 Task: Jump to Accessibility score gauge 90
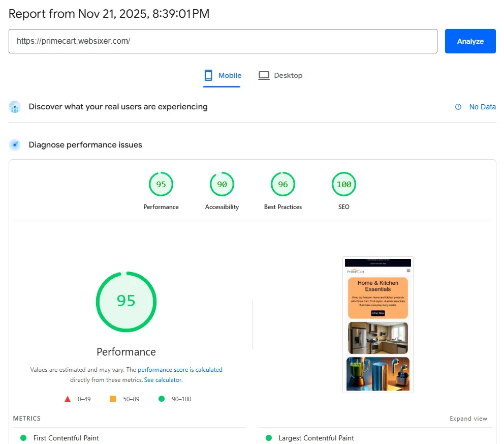pos(222,185)
